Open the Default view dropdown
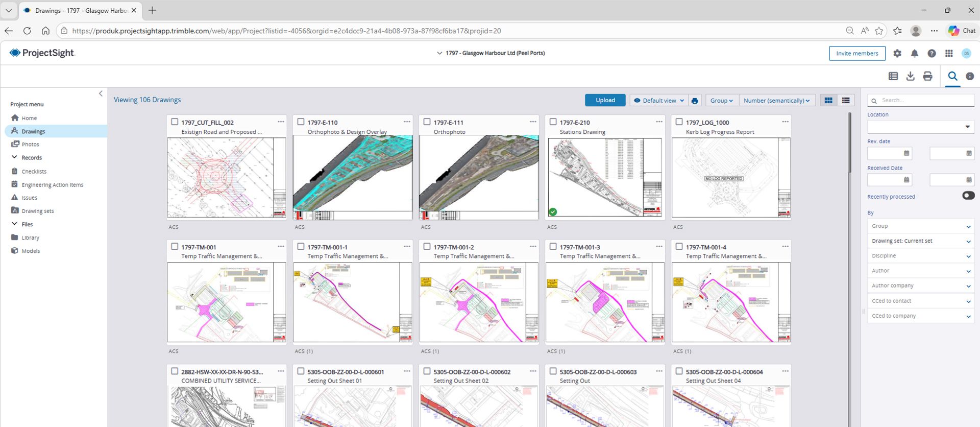The width and height of the screenshot is (980, 427). [x=658, y=101]
